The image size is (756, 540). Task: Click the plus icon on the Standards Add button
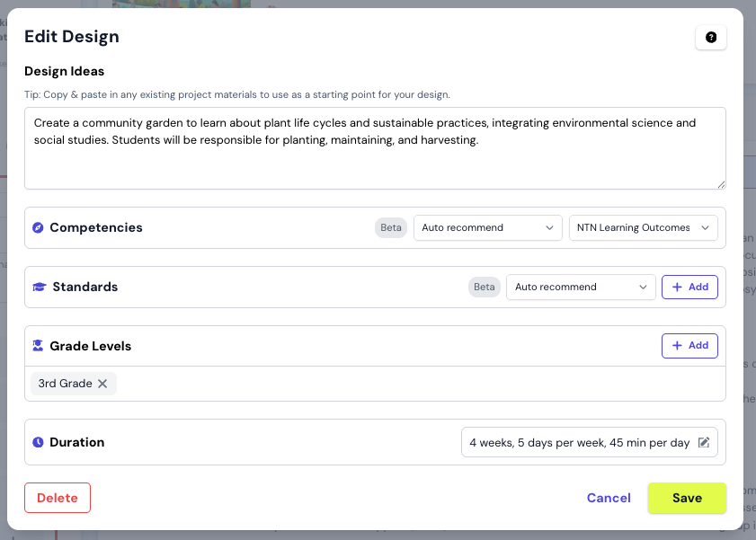point(676,287)
